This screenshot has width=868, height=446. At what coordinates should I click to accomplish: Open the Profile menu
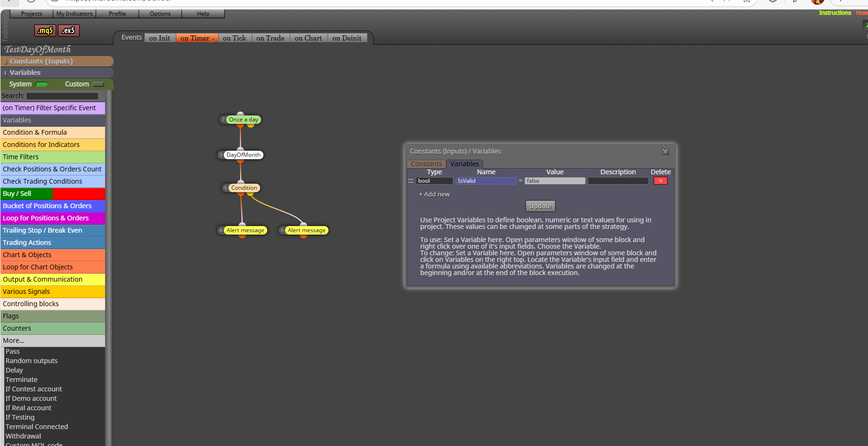click(117, 14)
